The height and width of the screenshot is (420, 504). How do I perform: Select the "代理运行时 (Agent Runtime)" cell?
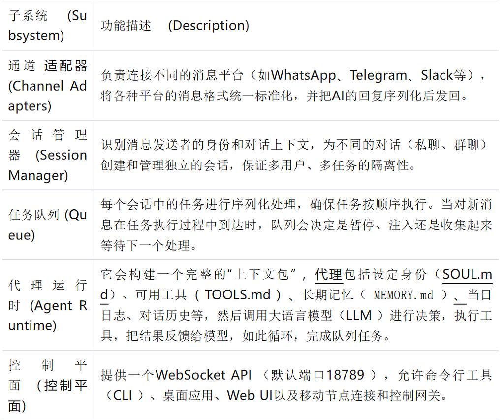coord(47,305)
